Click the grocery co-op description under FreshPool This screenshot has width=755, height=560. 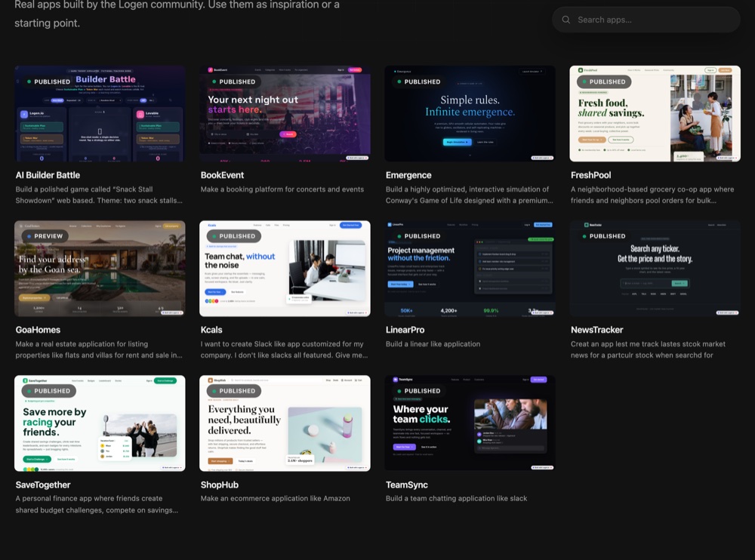click(653, 195)
